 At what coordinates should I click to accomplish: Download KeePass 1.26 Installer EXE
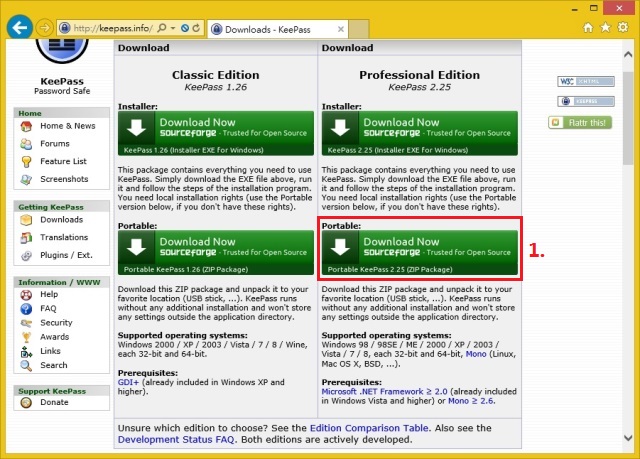pos(215,134)
